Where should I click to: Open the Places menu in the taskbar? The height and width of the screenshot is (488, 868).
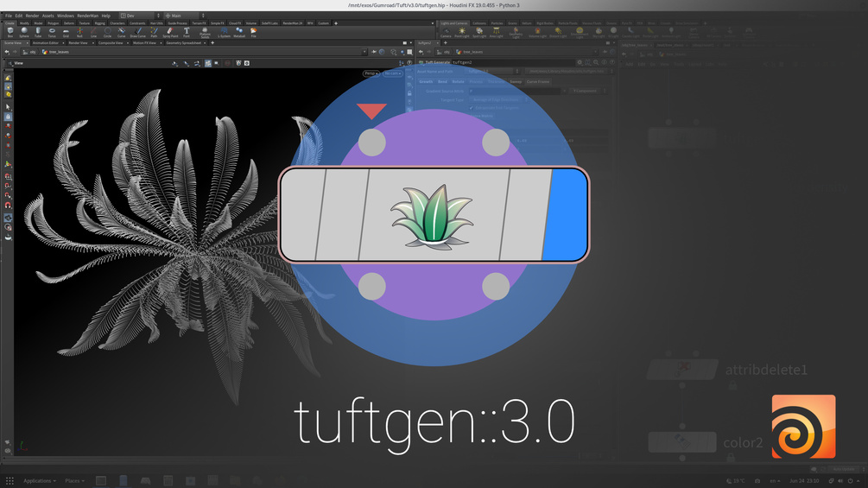(x=75, y=481)
